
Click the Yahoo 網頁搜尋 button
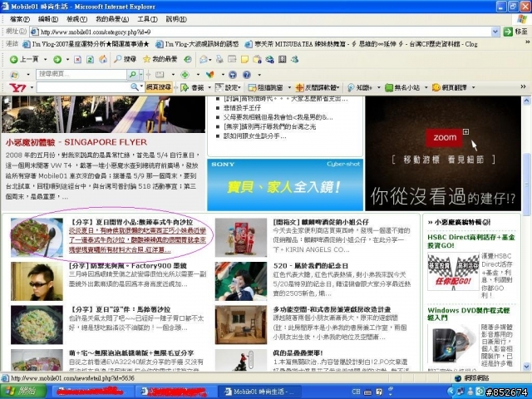[x=159, y=87]
